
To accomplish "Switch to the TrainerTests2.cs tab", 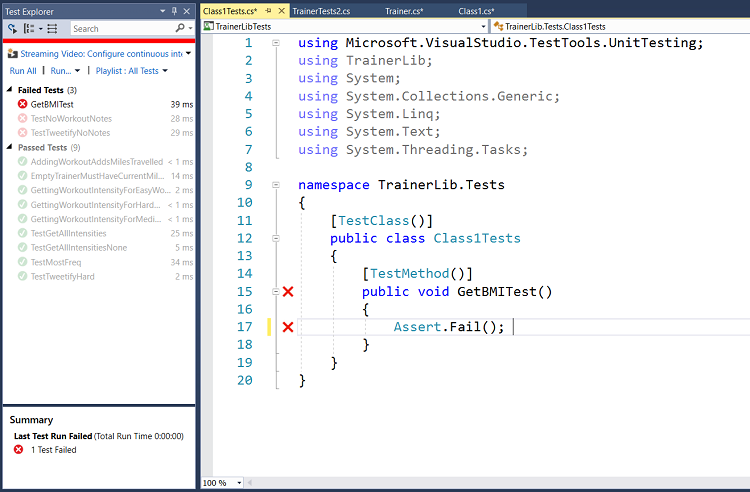I will click(x=321, y=11).
